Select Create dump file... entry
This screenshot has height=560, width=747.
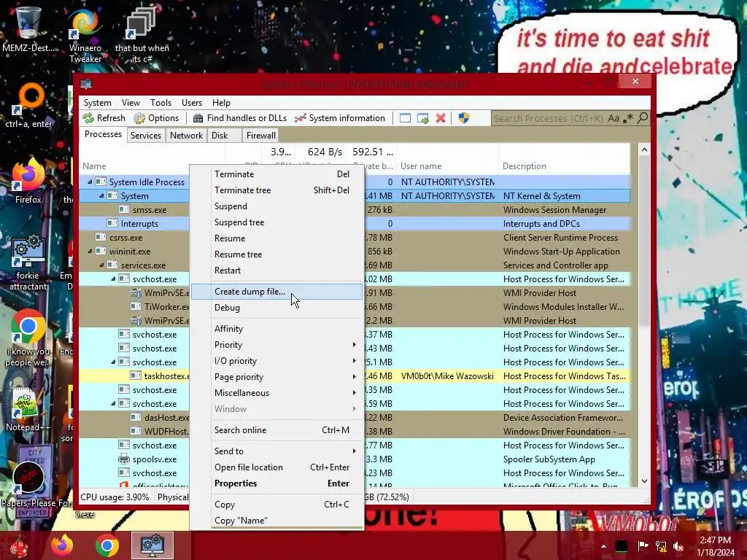277,292
